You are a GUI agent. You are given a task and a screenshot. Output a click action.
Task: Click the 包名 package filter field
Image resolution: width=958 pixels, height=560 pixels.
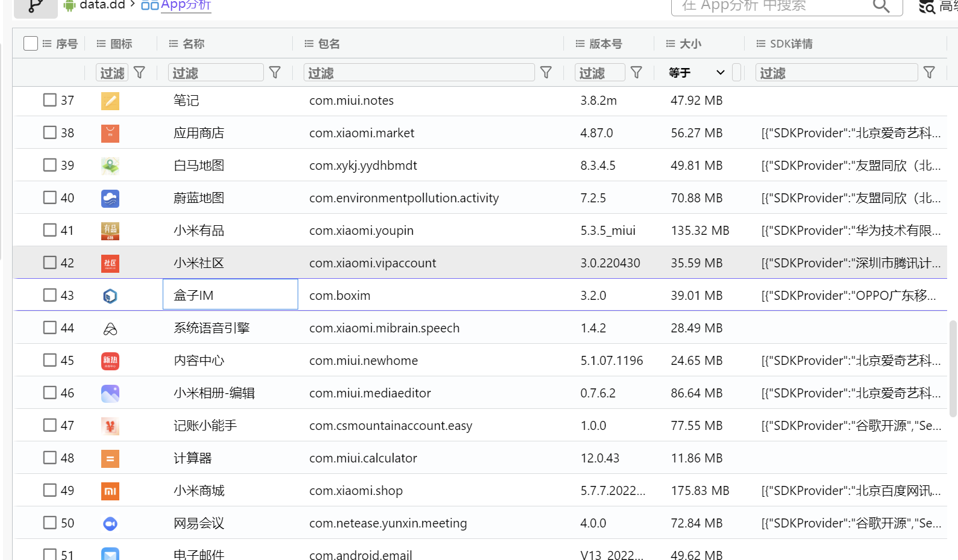(x=419, y=72)
